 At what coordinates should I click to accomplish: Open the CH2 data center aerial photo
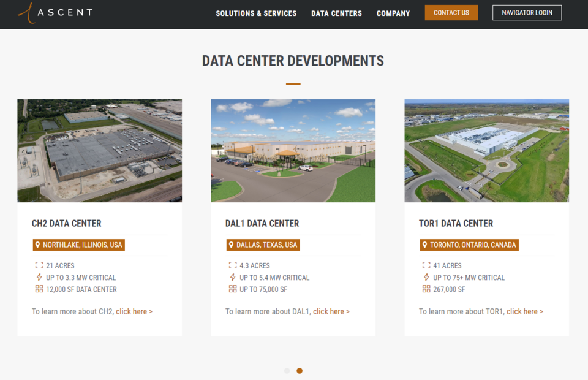[x=100, y=151]
